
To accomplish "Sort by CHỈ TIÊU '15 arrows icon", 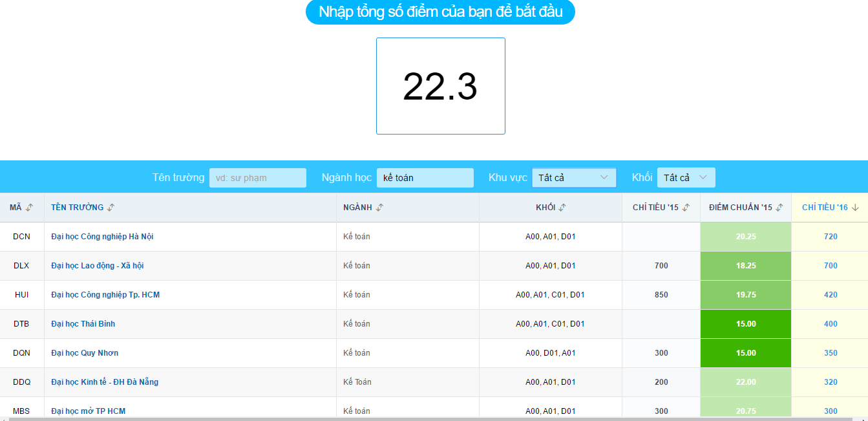I will click(x=686, y=208).
